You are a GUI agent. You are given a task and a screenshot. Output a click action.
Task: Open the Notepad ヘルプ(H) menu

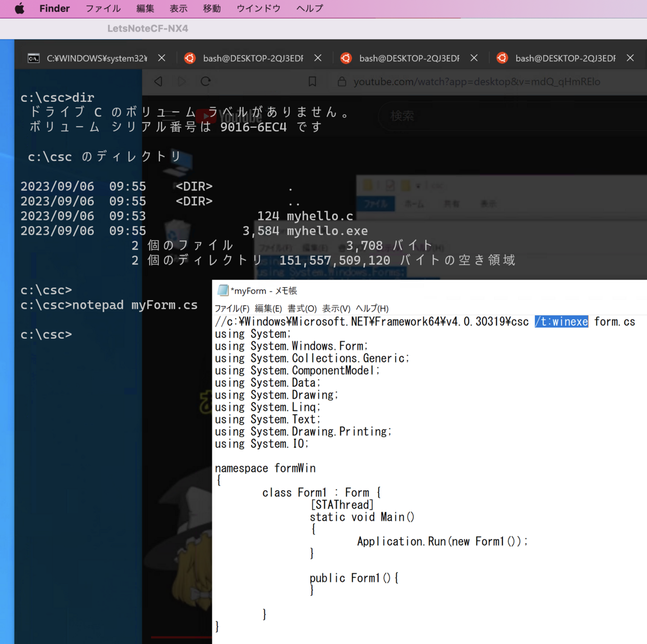click(x=372, y=308)
